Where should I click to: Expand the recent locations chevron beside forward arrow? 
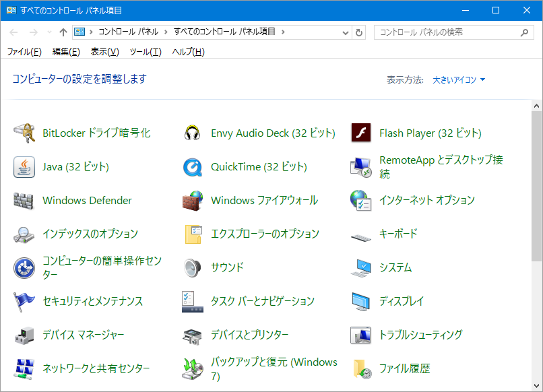(x=49, y=32)
